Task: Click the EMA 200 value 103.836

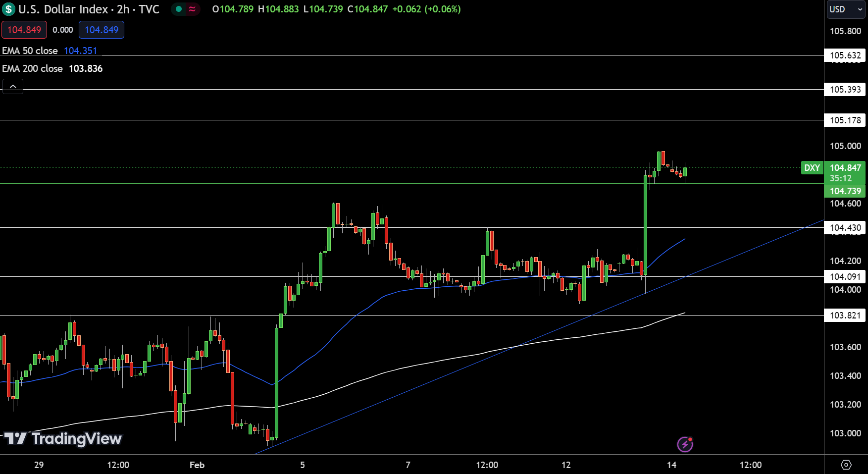Action: [86, 68]
